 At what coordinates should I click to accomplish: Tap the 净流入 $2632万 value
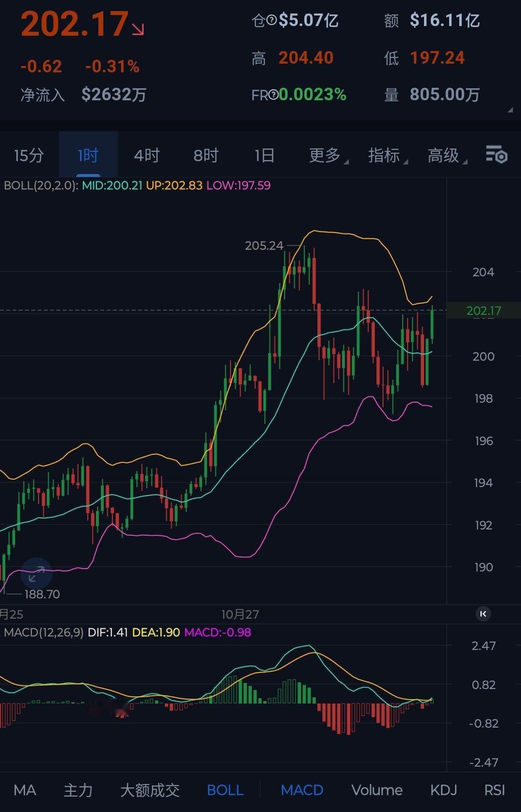click(x=114, y=95)
